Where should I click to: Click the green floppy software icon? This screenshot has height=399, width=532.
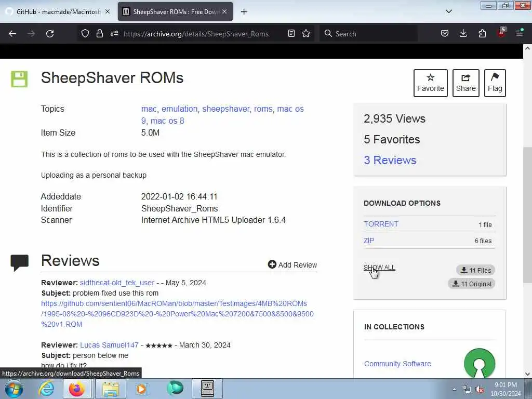[19, 79]
